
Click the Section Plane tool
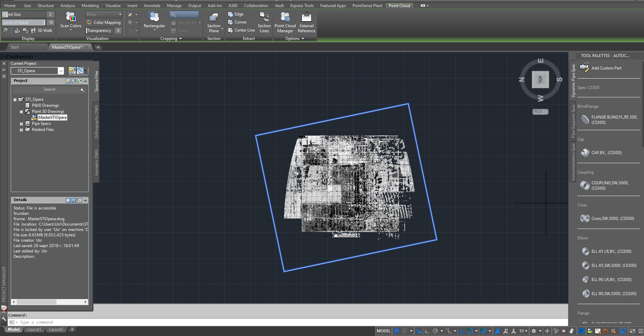[214, 22]
